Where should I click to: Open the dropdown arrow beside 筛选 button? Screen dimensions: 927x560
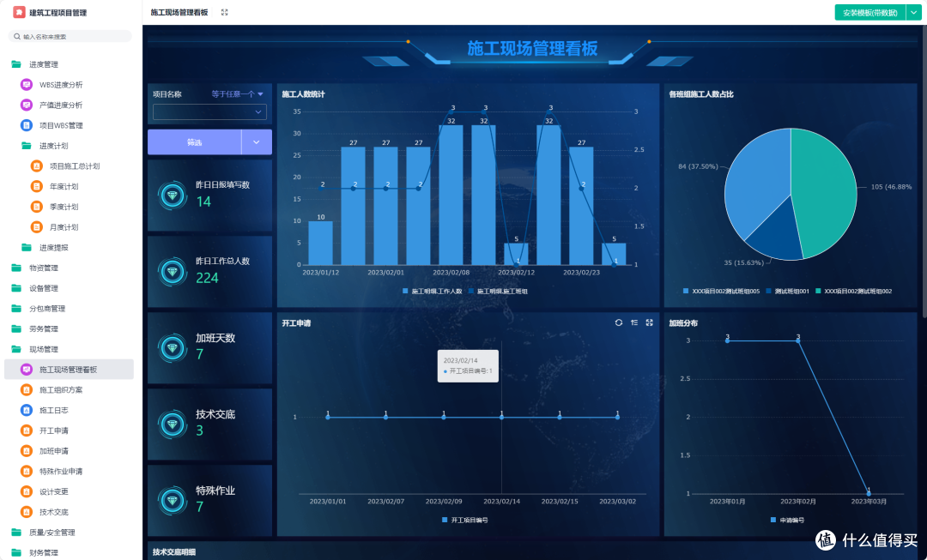click(257, 142)
